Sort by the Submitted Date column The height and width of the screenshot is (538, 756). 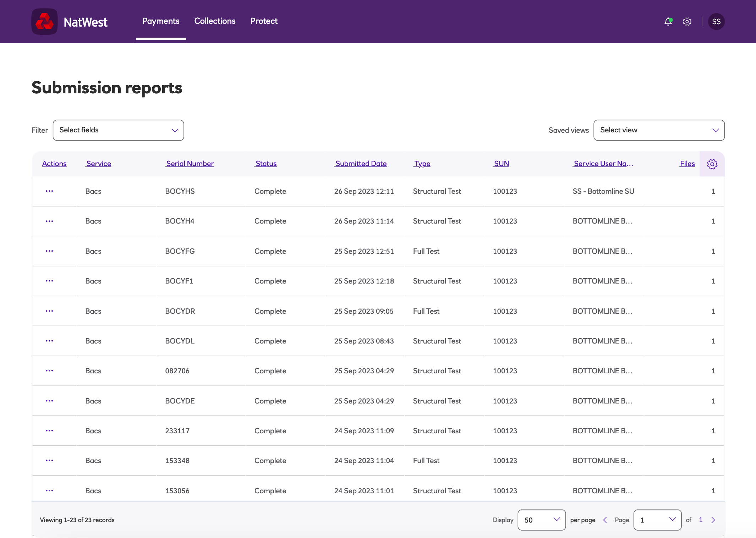(361, 164)
